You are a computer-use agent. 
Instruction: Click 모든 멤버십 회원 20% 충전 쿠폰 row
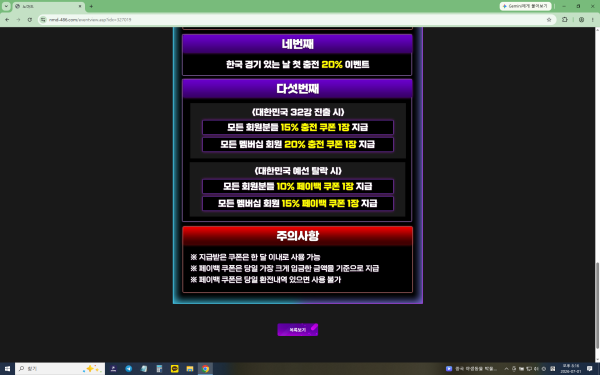click(x=298, y=144)
